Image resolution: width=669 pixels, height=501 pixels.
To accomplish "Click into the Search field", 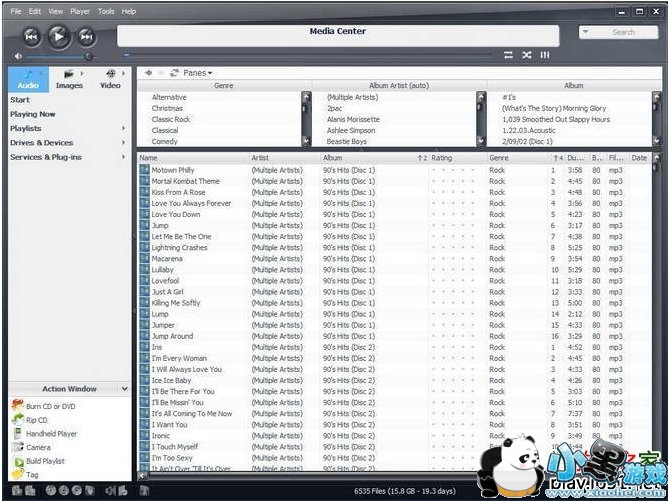I will click(623, 32).
